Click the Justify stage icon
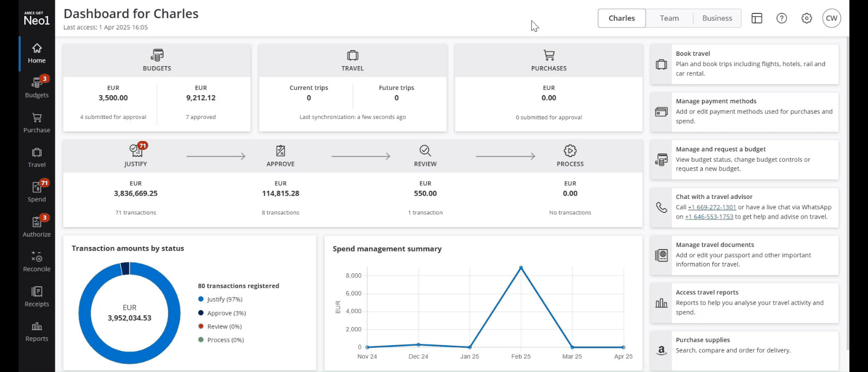The width and height of the screenshot is (868, 372). click(x=136, y=150)
